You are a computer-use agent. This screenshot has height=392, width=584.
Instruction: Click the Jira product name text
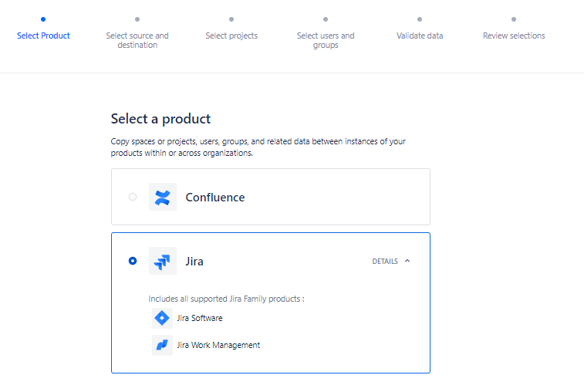click(194, 262)
